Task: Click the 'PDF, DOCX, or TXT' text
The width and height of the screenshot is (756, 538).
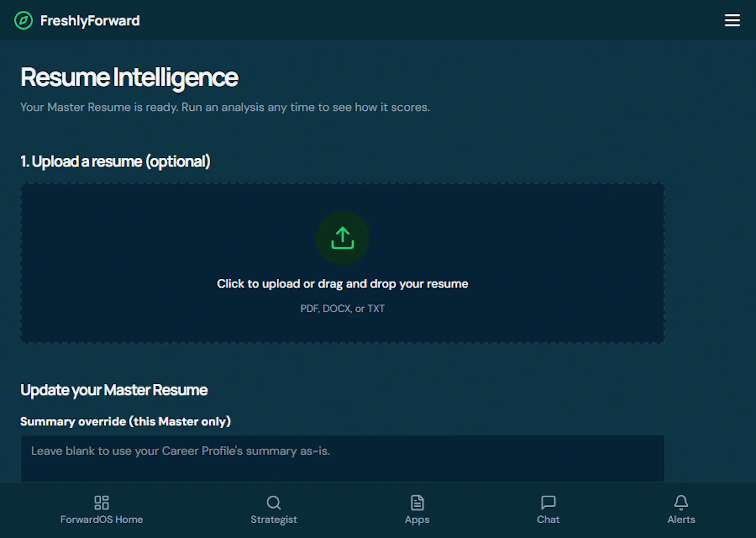Action: (x=343, y=309)
